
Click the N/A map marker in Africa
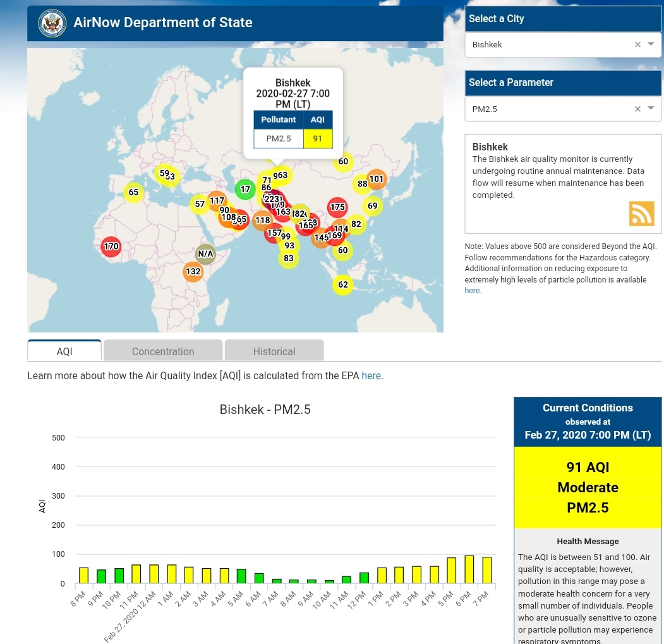[x=205, y=254]
